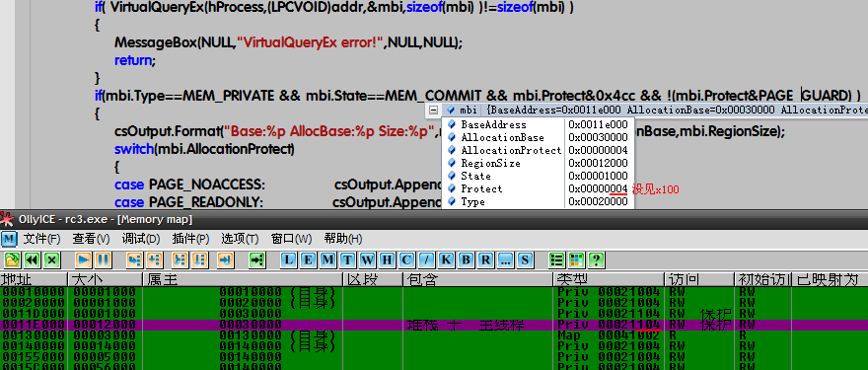Click the Protect value 0x00000004
Screen dimensions: 868x370
598,188
